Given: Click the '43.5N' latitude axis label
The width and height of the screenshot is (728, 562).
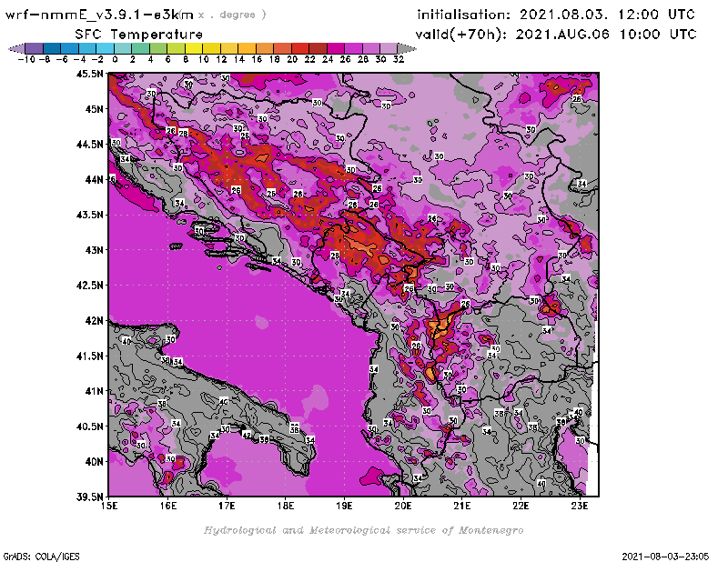Looking at the screenshot, I should [89, 215].
